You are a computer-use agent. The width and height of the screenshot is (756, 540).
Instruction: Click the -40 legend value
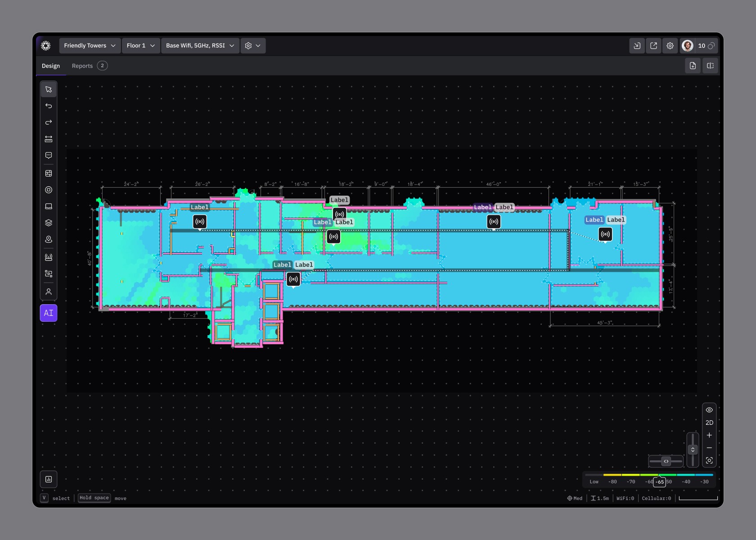tap(686, 481)
